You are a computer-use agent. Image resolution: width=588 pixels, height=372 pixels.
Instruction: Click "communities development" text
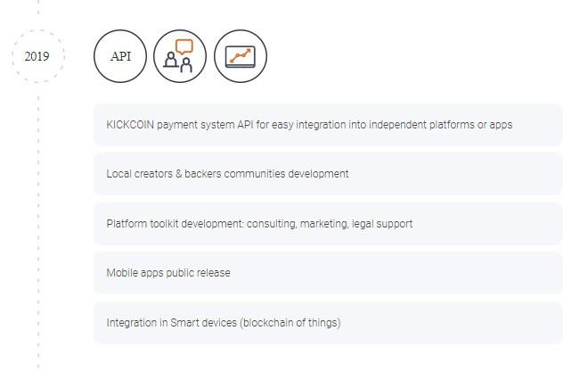[286, 174]
